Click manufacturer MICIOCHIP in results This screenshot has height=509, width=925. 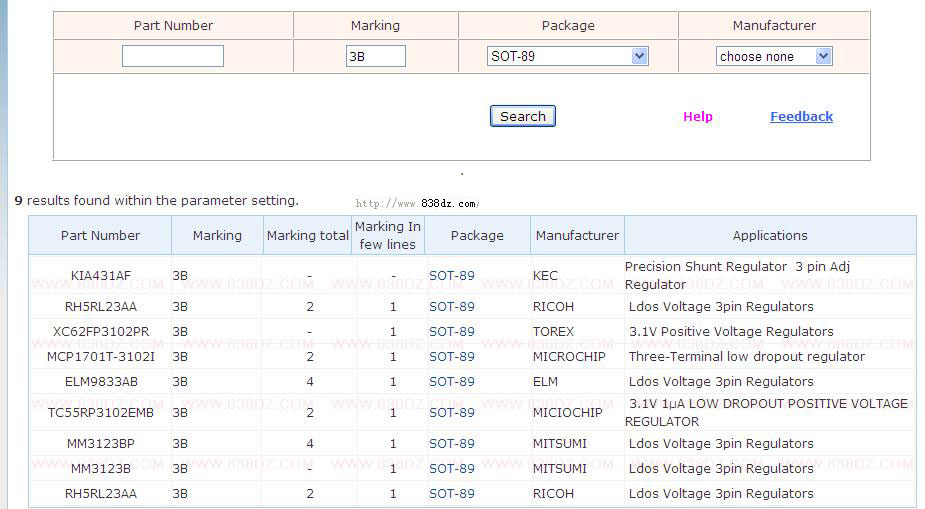(x=568, y=412)
